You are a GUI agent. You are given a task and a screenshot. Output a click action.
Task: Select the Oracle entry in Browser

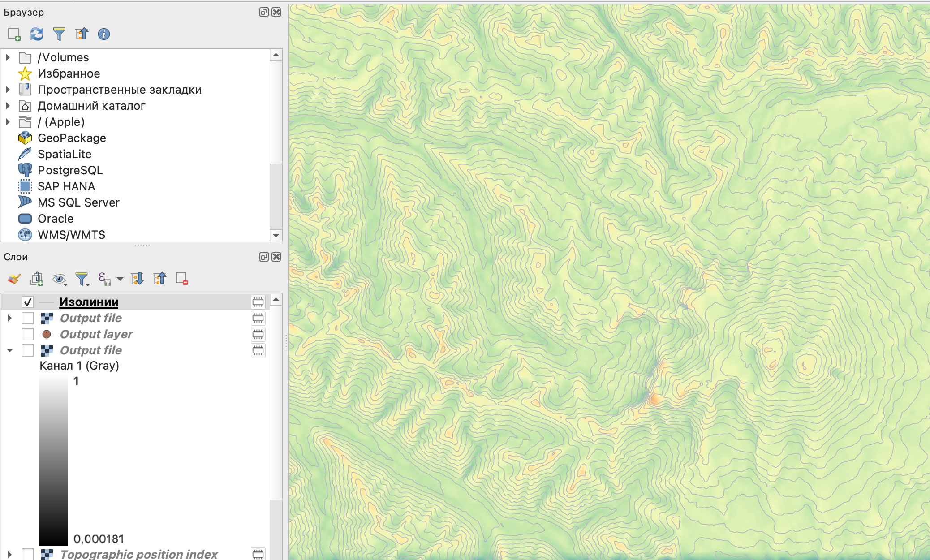point(56,219)
